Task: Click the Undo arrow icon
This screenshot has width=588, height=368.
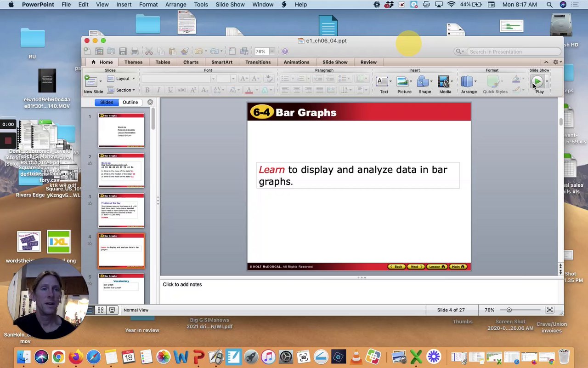Action: [198, 51]
